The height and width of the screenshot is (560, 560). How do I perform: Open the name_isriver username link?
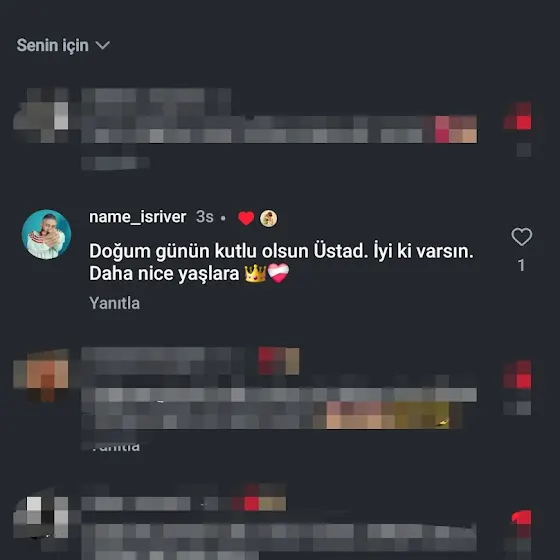138,217
